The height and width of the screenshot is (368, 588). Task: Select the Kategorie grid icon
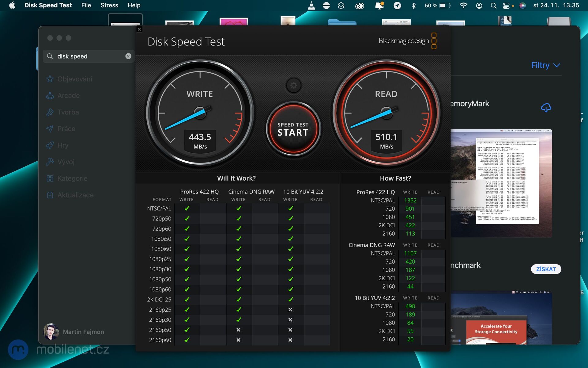(x=50, y=178)
